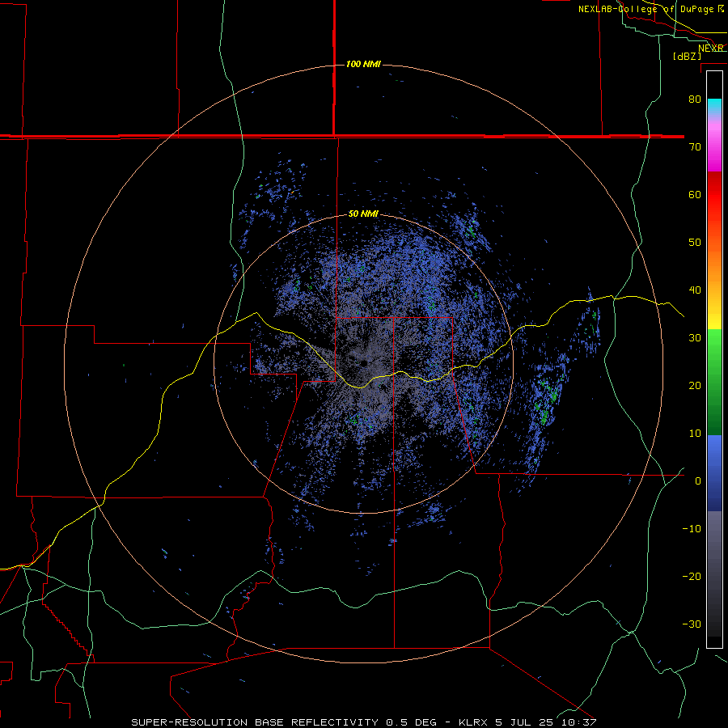This screenshot has height=728, width=728.
Task: Click the 20 value on the dBZ scale
Action: click(695, 385)
